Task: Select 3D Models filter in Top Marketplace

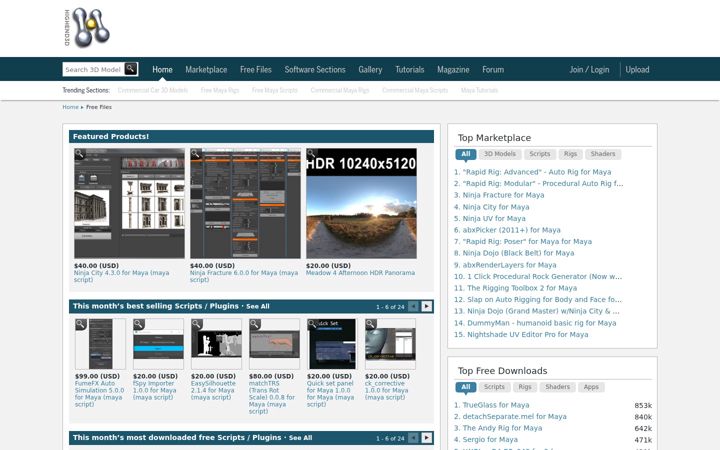Action: (x=500, y=154)
